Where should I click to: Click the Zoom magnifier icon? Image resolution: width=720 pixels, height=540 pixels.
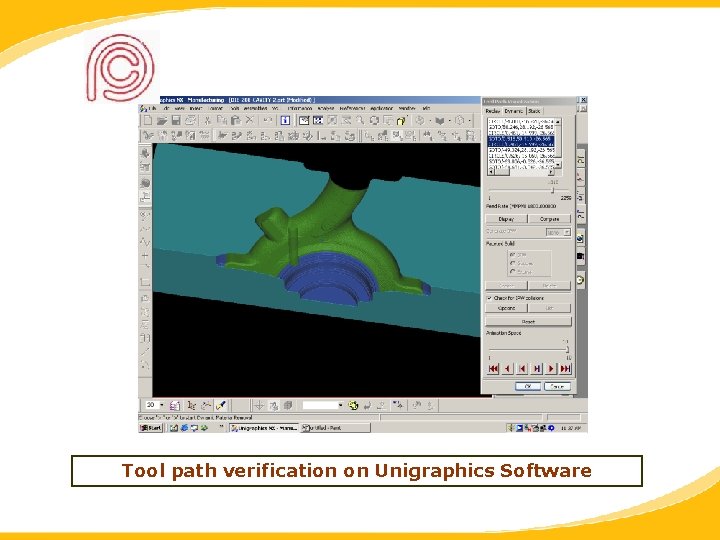click(360, 120)
